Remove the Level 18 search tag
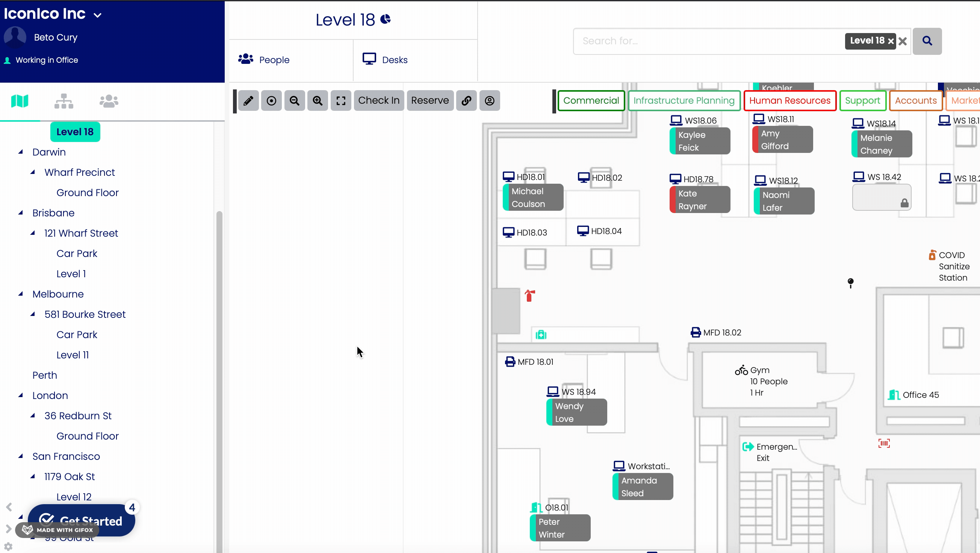The image size is (980, 553). pos(891,41)
